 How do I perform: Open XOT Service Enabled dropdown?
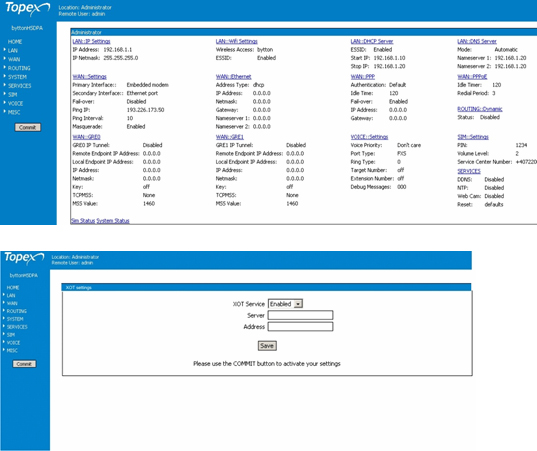(x=285, y=304)
